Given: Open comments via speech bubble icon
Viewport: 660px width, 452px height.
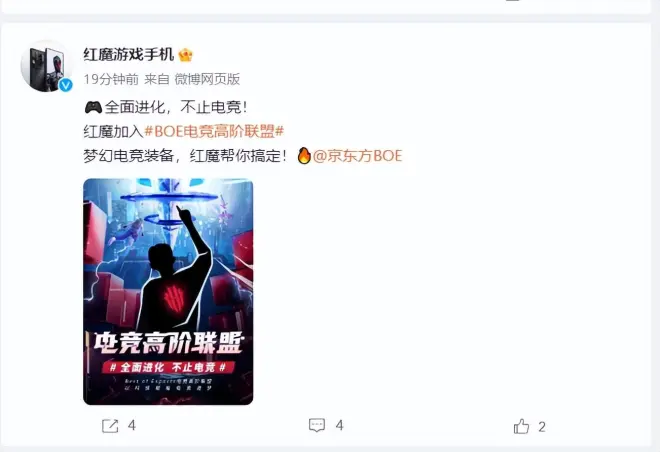Looking at the screenshot, I should point(317,425).
